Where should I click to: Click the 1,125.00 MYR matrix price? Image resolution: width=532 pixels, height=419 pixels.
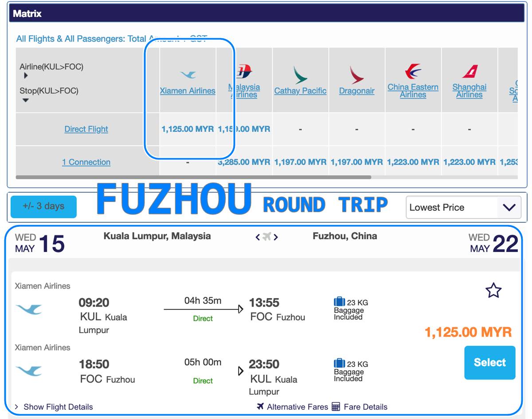pyautogui.click(x=188, y=129)
